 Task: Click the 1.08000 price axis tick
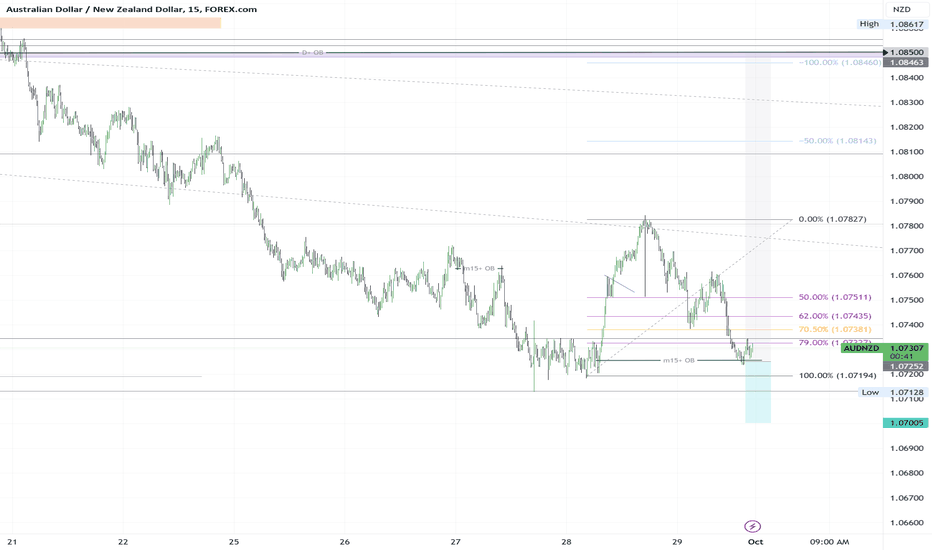(x=907, y=177)
